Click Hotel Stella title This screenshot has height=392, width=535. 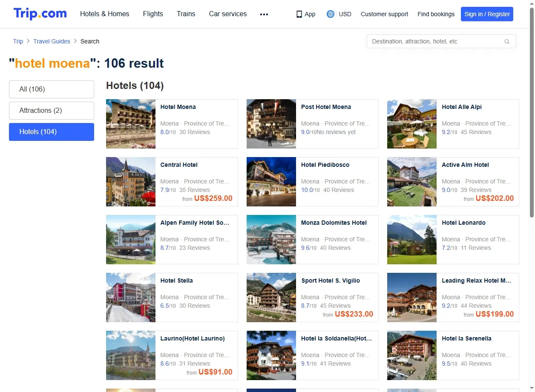click(x=176, y=280)
